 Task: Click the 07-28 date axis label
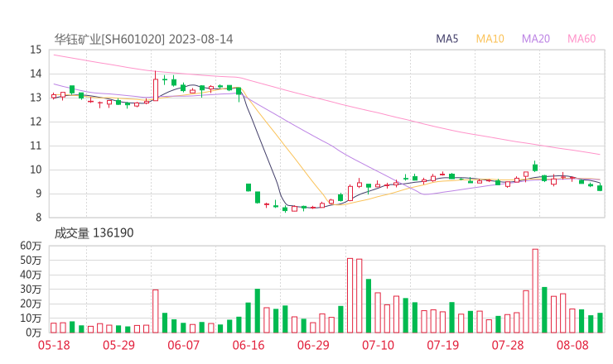tap(508, 345)
